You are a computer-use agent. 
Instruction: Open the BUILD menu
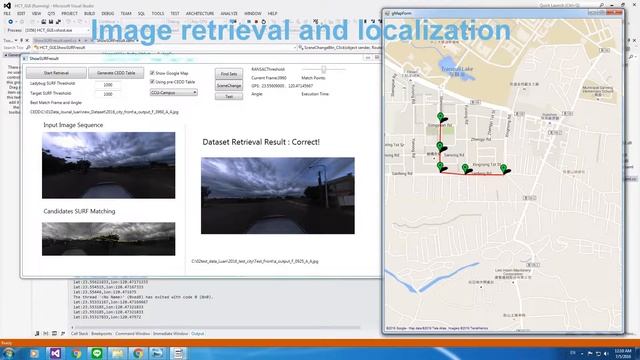pos(89,13)
